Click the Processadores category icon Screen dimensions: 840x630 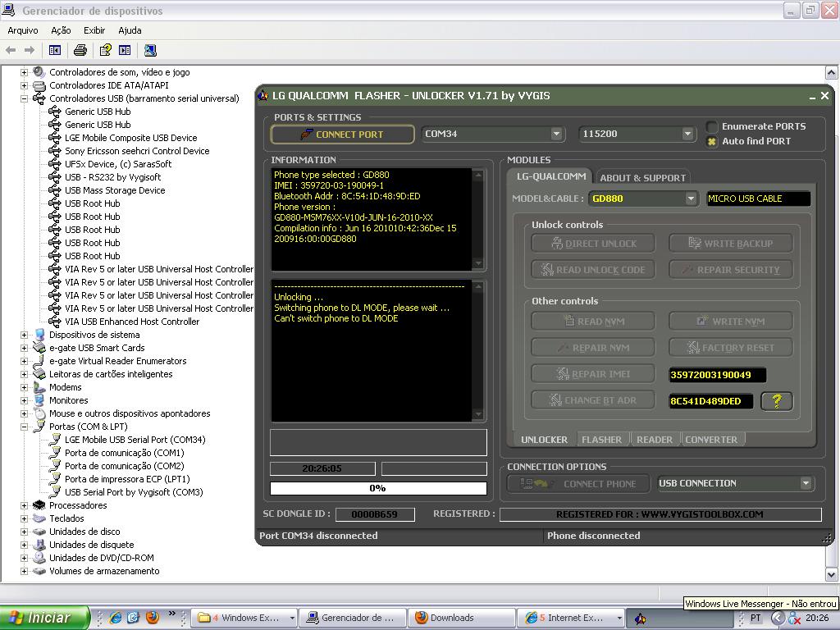[39, 505]
